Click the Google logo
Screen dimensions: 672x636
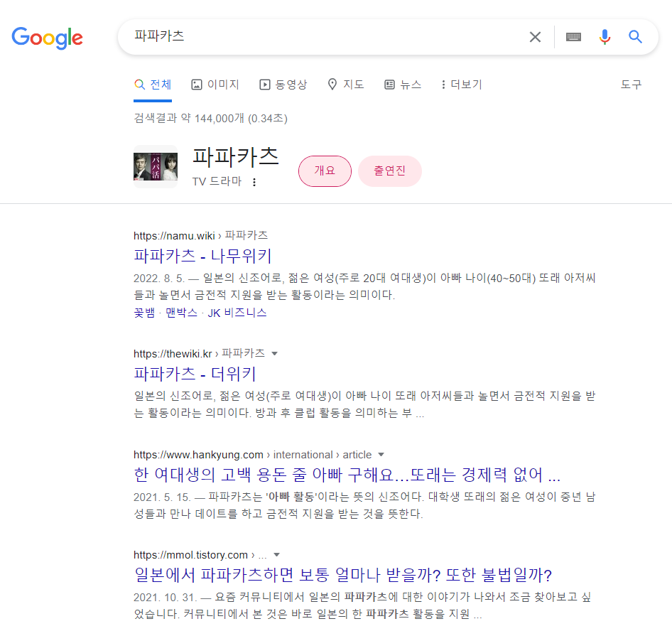point(47,38)
